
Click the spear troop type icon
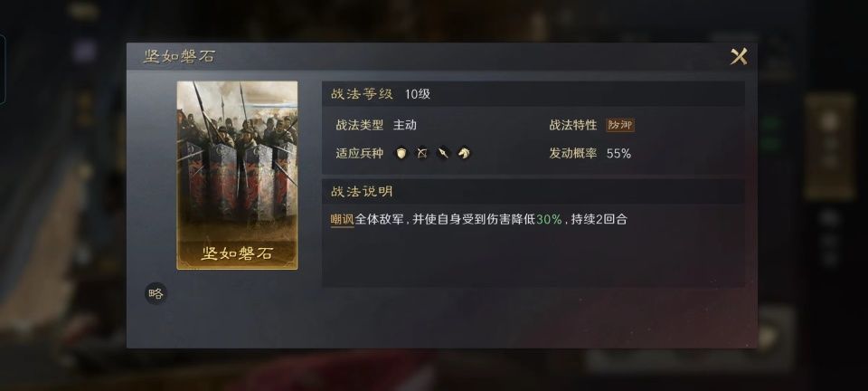click(443, 153)
